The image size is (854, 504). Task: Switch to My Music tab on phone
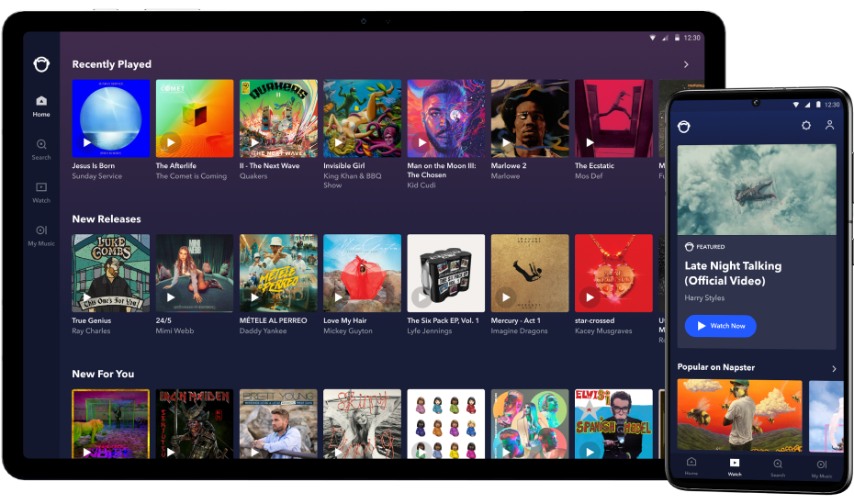click(822, 467)
